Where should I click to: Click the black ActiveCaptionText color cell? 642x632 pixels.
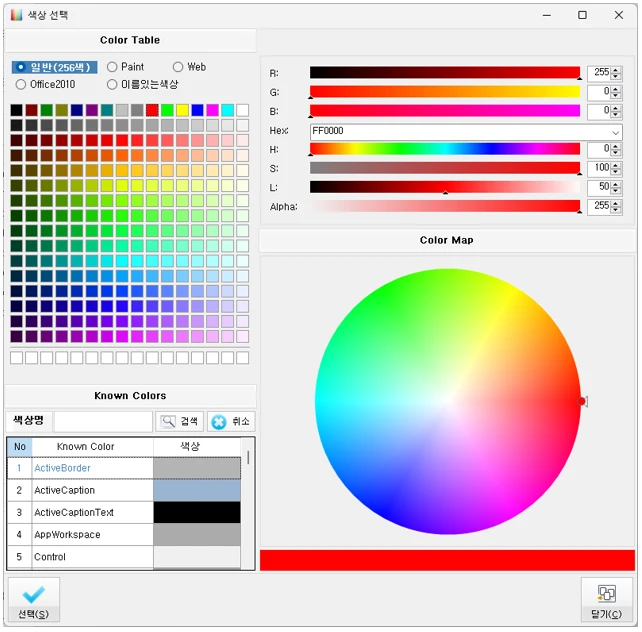197,512
